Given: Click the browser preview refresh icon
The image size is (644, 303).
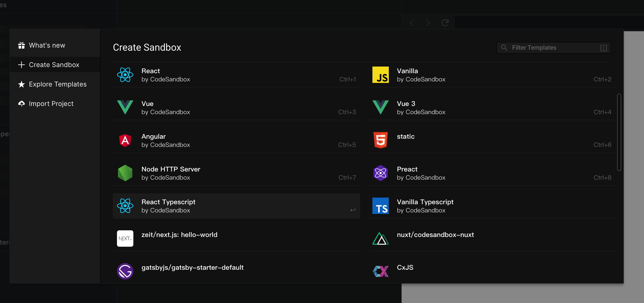Looking at the screenshot, I should [x=445, y=23].
